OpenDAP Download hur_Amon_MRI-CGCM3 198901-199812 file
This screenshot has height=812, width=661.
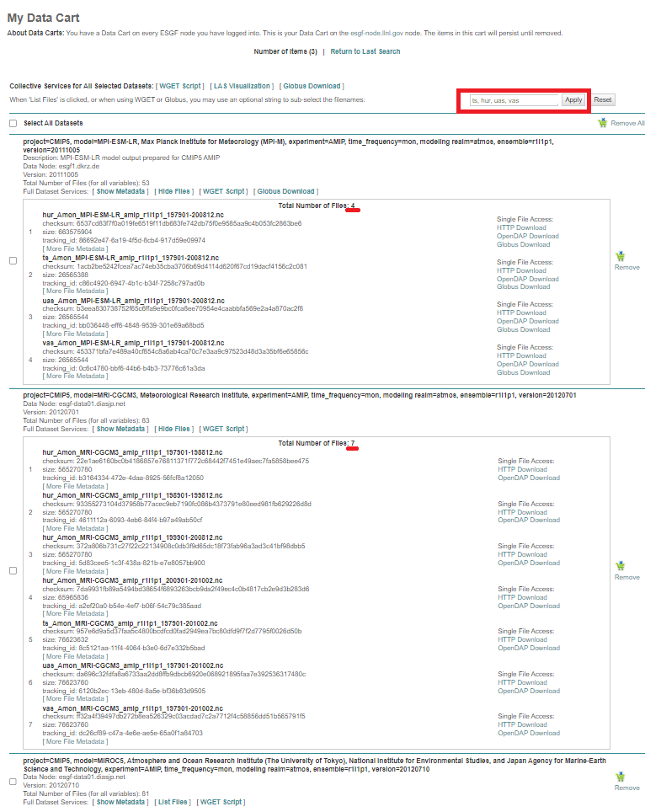click(529, 520)
